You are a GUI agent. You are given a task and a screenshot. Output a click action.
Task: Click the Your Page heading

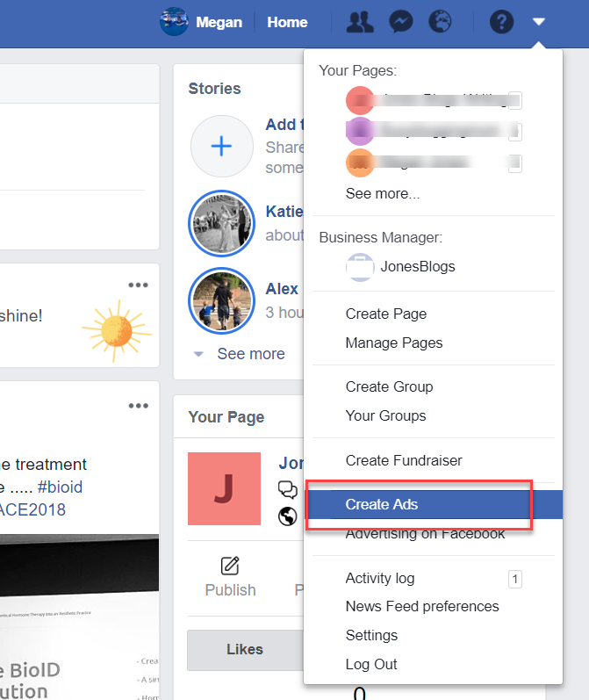[226, 417]
